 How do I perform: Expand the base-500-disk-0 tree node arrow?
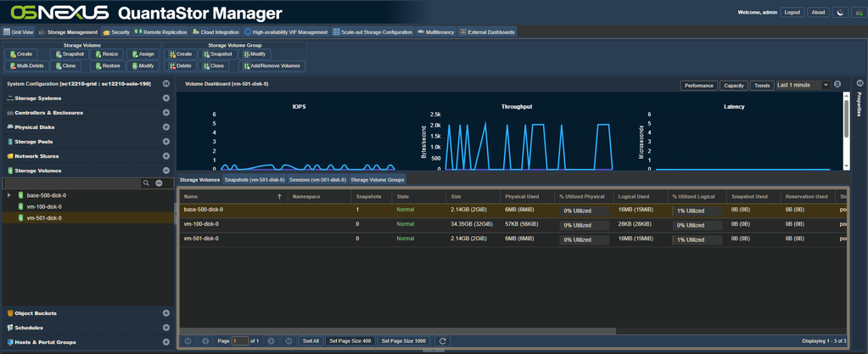point(8,195)
